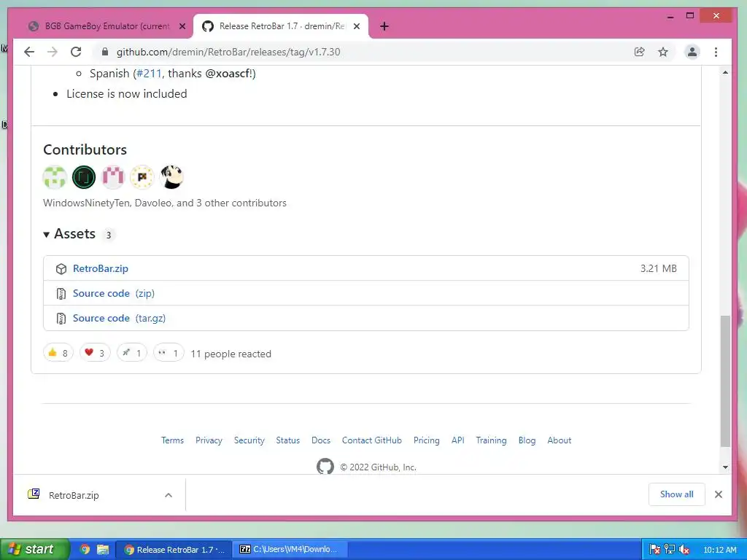The height and width of the screenshot is (560, 747).
Task: Download Source code (tar.gz)
Action: point(119,318)
